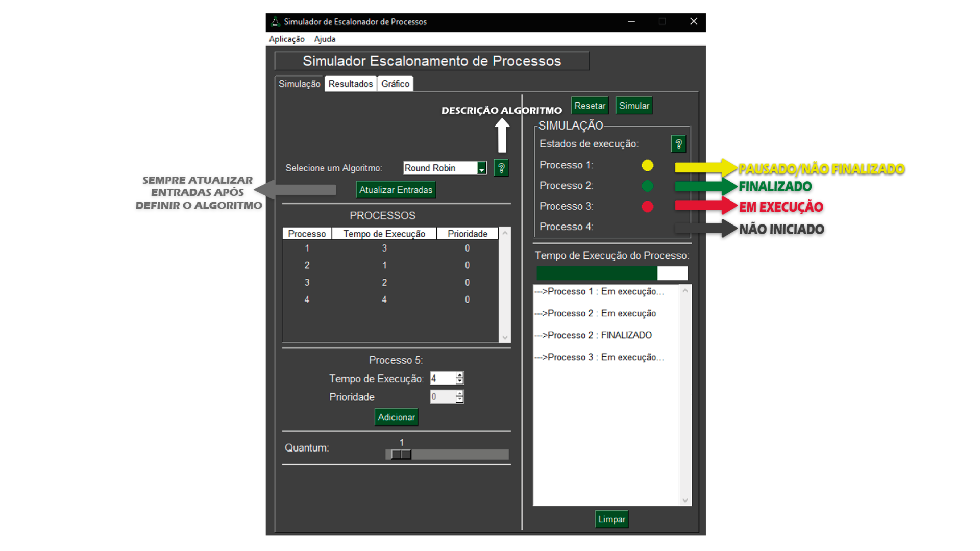Click the processes list scrollbar down arrow
Viewport: 980px width, 551px height.
(505, 337)
